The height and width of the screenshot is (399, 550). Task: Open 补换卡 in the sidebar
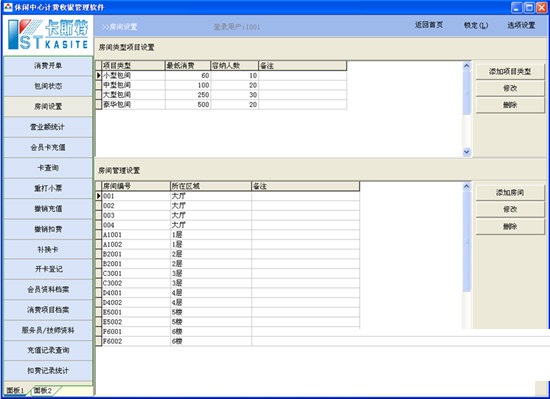[x=48, y=249]
